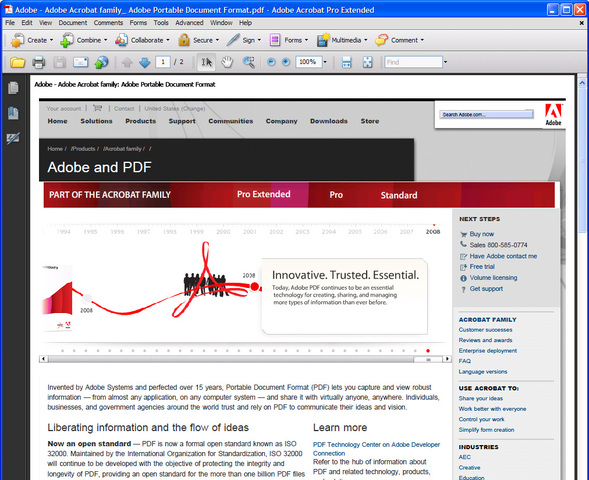Click the Secure padlock icon
Screen dimensions: 589x480
click(184, 40)
